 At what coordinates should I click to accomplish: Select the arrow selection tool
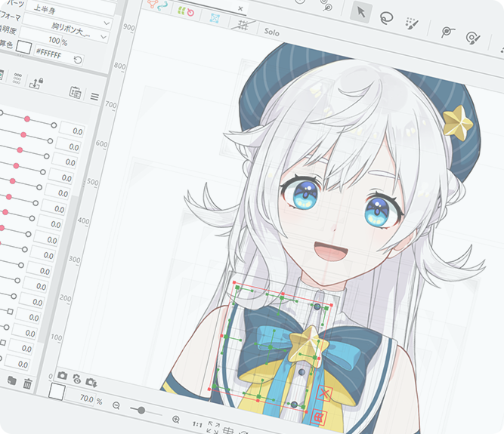click(360, 12)
